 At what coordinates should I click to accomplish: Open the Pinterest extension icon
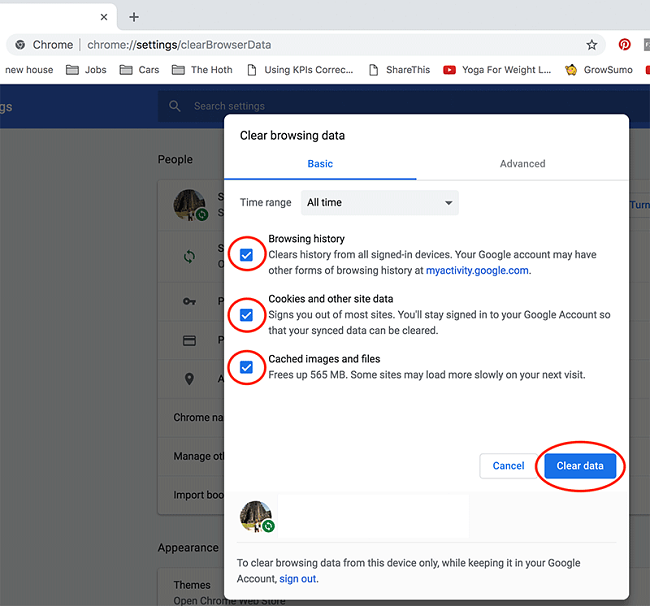pos(624,44)
